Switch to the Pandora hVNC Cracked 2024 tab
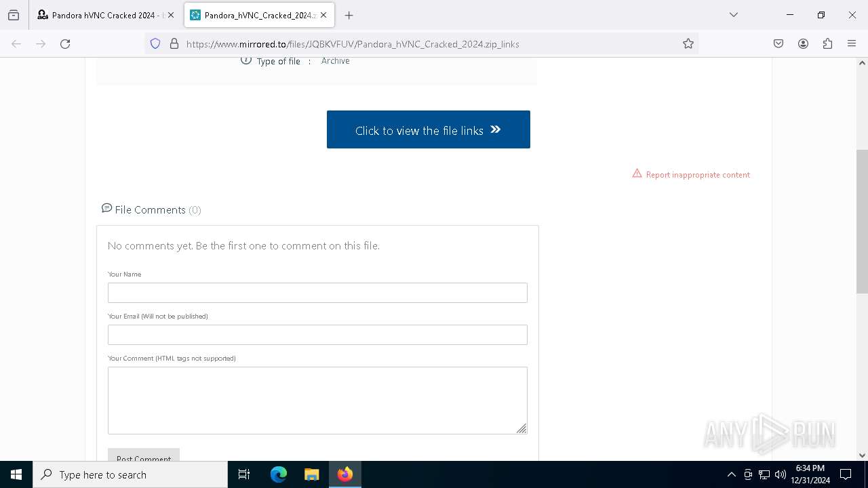 click(x=106, y=15)
